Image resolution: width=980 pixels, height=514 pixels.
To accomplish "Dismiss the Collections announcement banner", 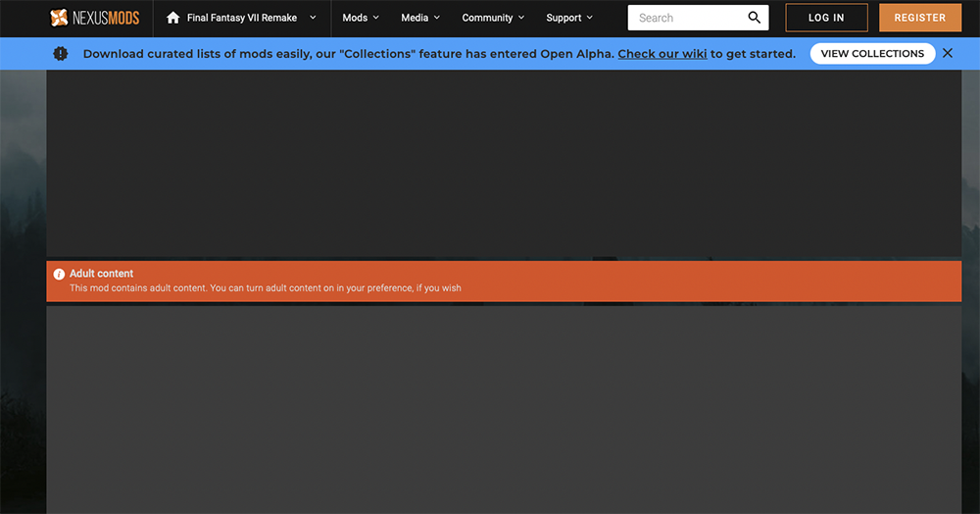I will [948, 53].
